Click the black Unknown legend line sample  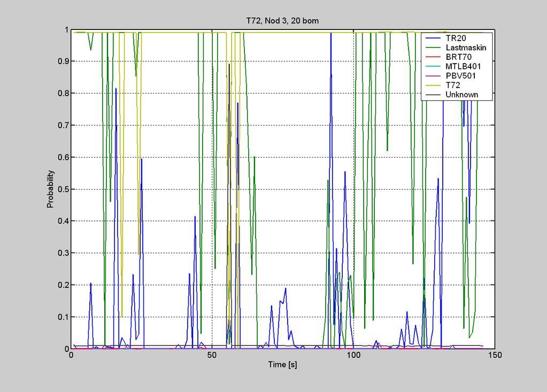click(433, 95)
